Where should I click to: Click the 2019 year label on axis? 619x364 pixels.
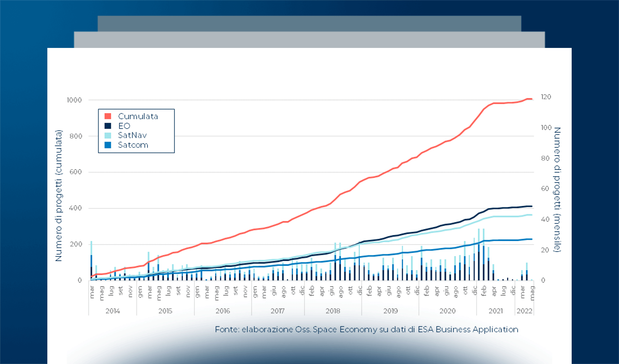coord(390,311)
